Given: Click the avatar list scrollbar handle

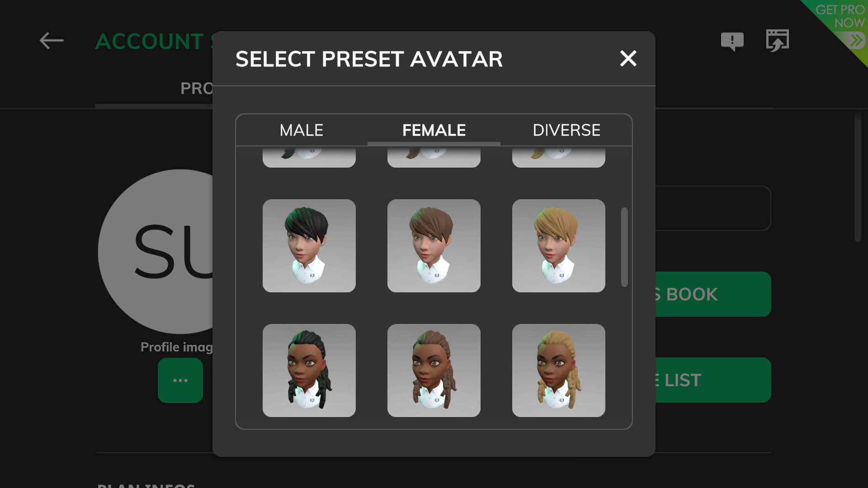Looking at the screenshot, I should point(624,247).
